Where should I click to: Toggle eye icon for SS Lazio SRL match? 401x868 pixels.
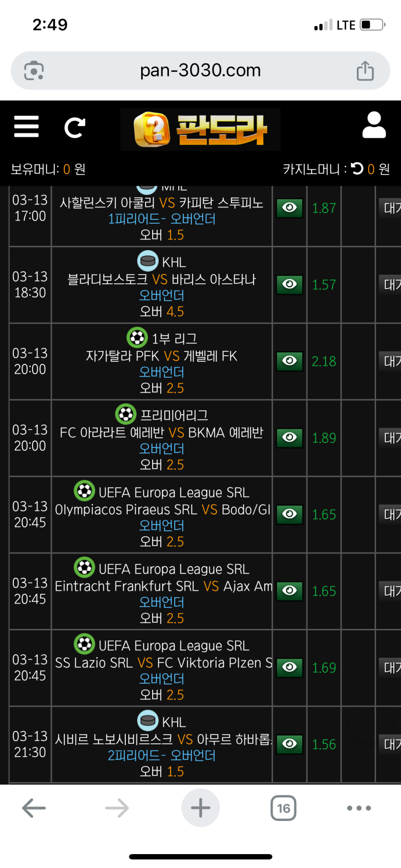(290, 667)
